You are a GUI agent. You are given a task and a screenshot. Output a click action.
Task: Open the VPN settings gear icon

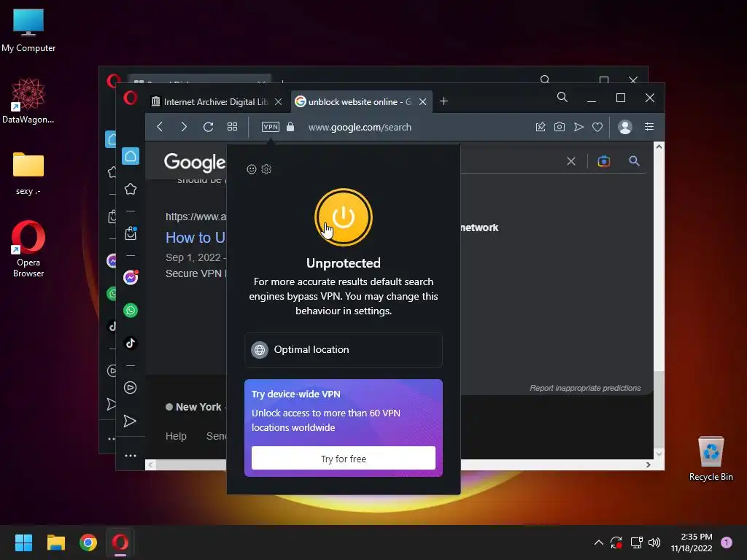click(266, 169)
